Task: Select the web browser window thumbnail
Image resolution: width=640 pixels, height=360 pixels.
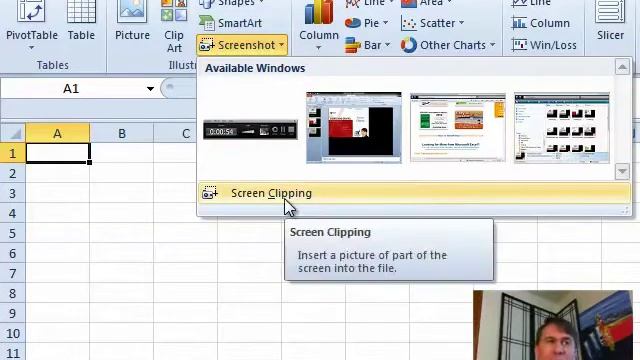Action: [x=458, y=127]
